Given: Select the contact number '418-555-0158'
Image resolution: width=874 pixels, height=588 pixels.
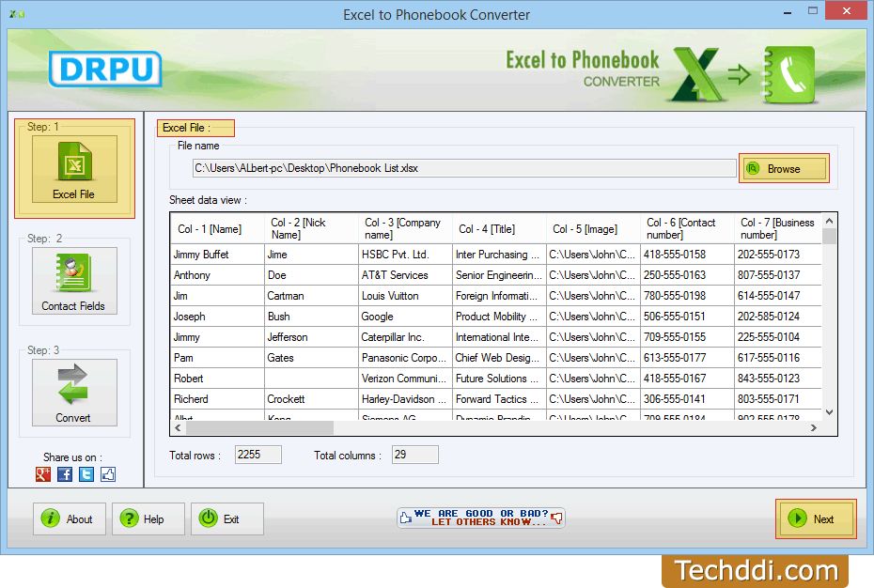Looking at the screenshot, I should coord(687,255).
